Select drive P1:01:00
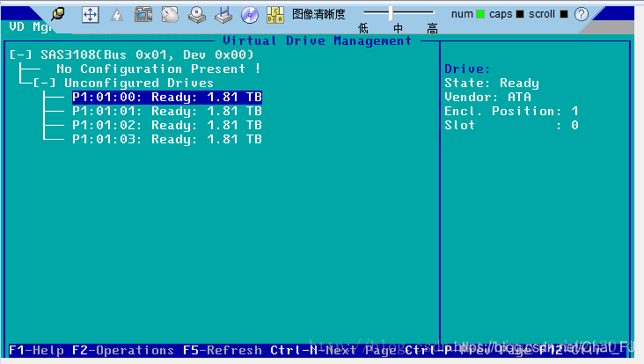Image resolution: width=644 pixels, height=364 pixels. pos(167,98)
